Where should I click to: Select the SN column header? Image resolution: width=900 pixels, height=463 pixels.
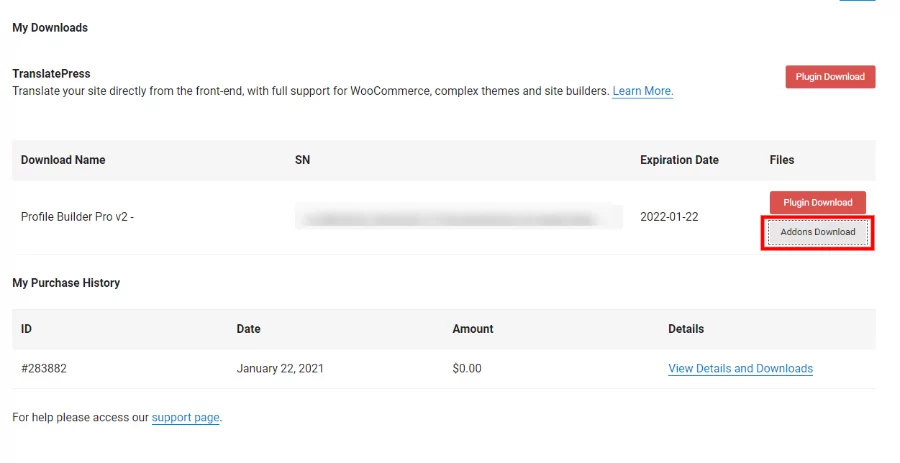[302, 160]
